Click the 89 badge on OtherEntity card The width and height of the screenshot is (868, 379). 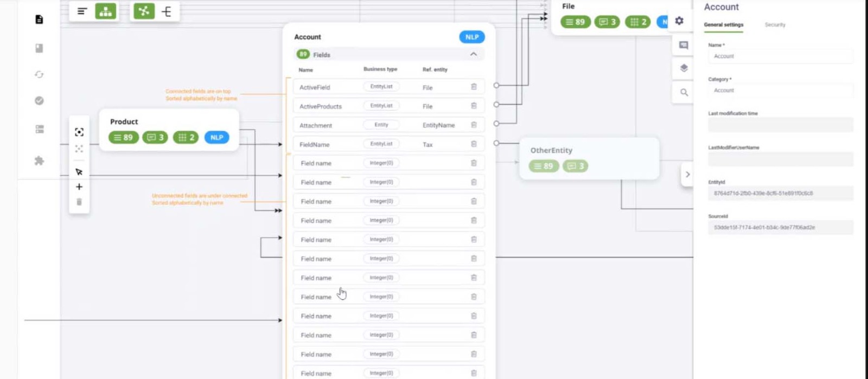pos(544,166)
